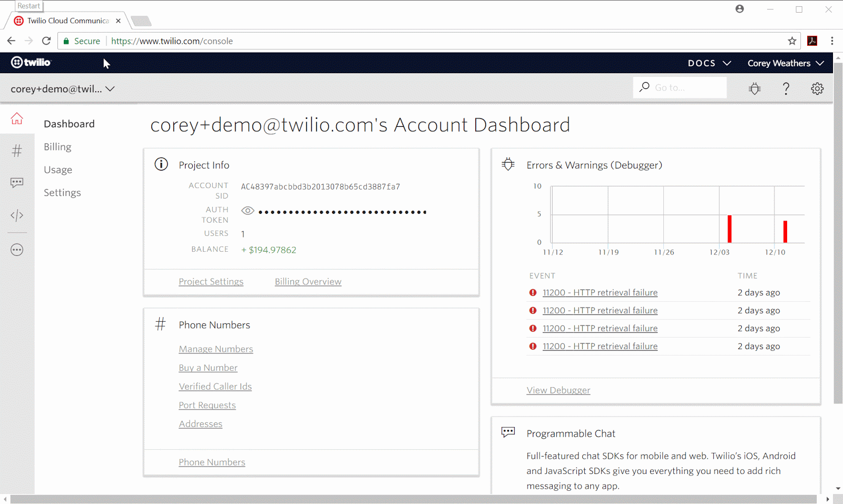Screen dimensions: 843x504
Task: Open the Corey Weathers account dropdown
Action: (x=786, y=63)
